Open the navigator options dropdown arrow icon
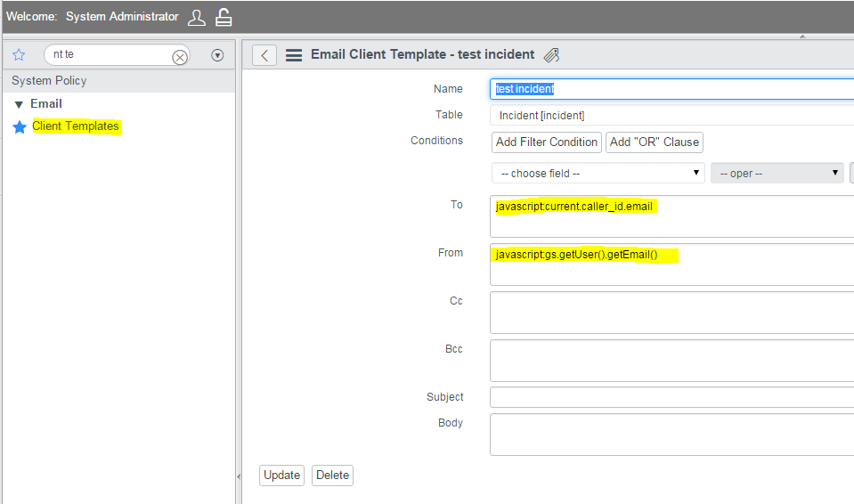This screenshot has height=504, width=854. click(217, 55)
